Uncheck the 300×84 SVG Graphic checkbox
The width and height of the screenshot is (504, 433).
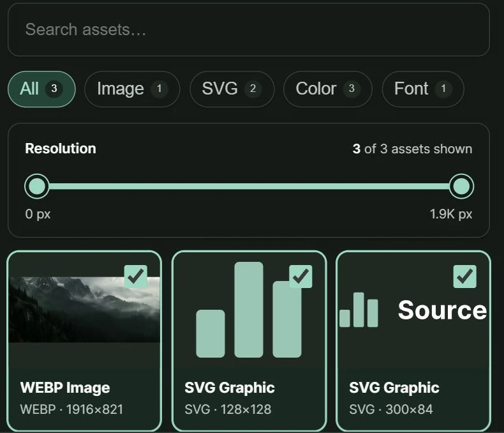[x=465, y=277]
